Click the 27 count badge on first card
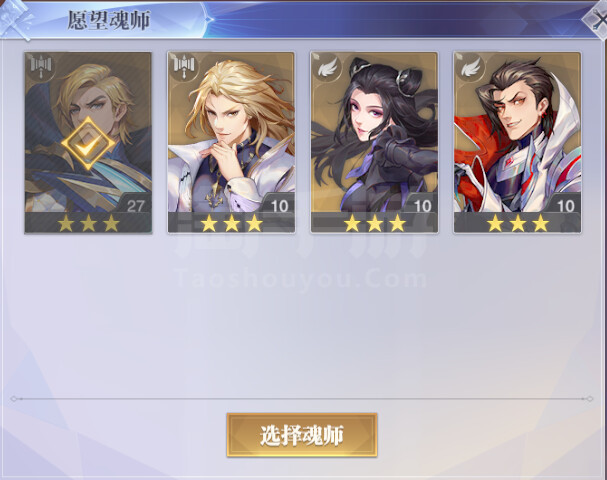The image size is (607, 480). [x=135, y=206]
